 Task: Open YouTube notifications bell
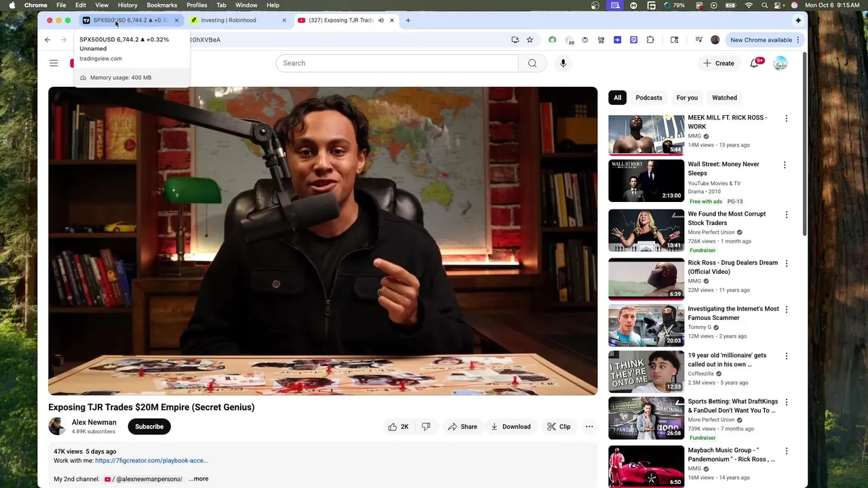754,63
